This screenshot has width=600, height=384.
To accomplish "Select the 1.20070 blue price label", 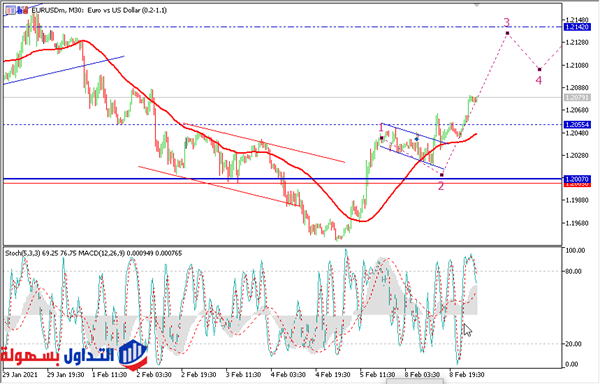I will 577,179.
